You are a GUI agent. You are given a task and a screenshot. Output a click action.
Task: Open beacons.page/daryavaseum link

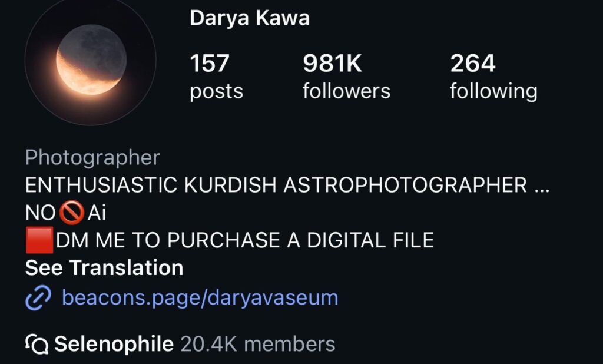(200, 298)
